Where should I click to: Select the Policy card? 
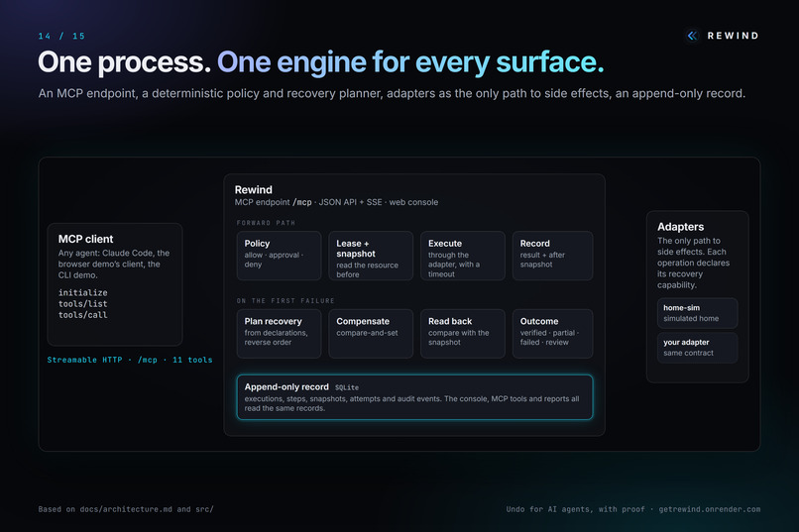[x=279, y=256]
